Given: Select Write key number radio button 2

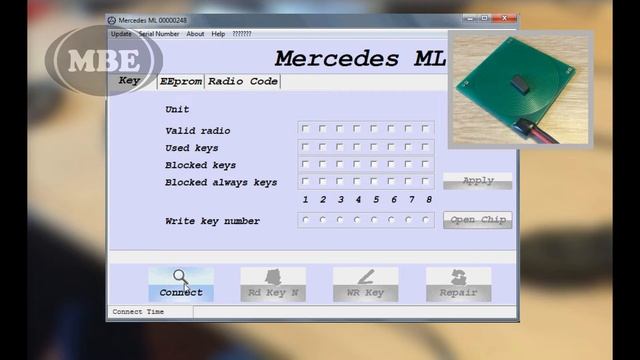Looking at the screenshot, I should point(322,220).
